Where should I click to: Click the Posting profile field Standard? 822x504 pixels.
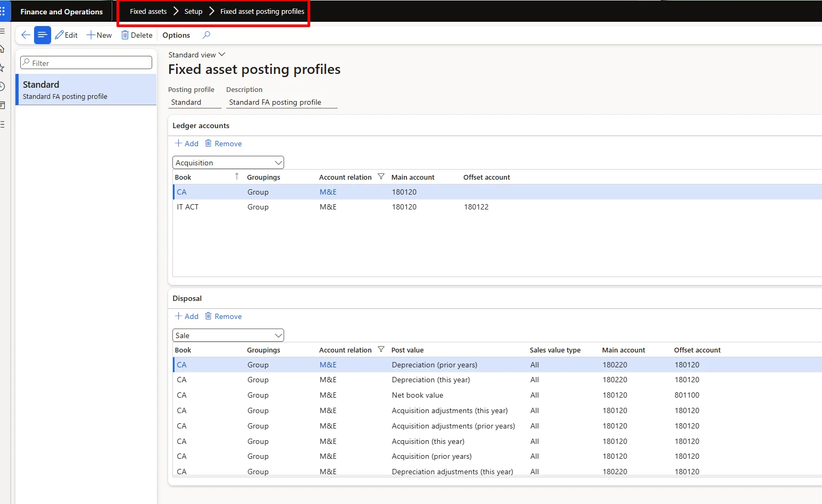pos(195,102)
